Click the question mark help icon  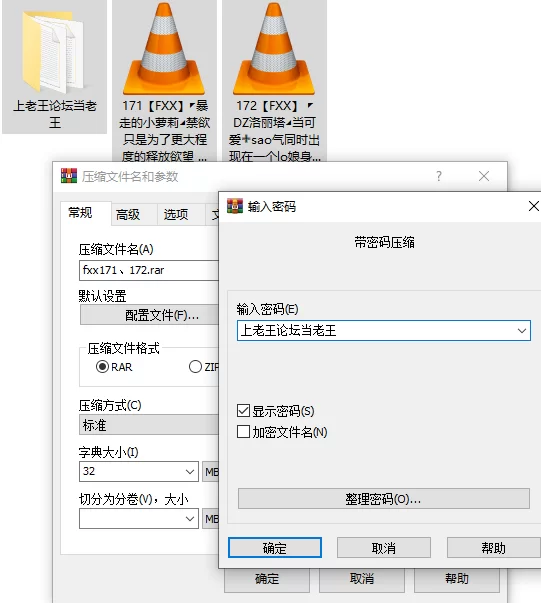(x=439, y=176)
